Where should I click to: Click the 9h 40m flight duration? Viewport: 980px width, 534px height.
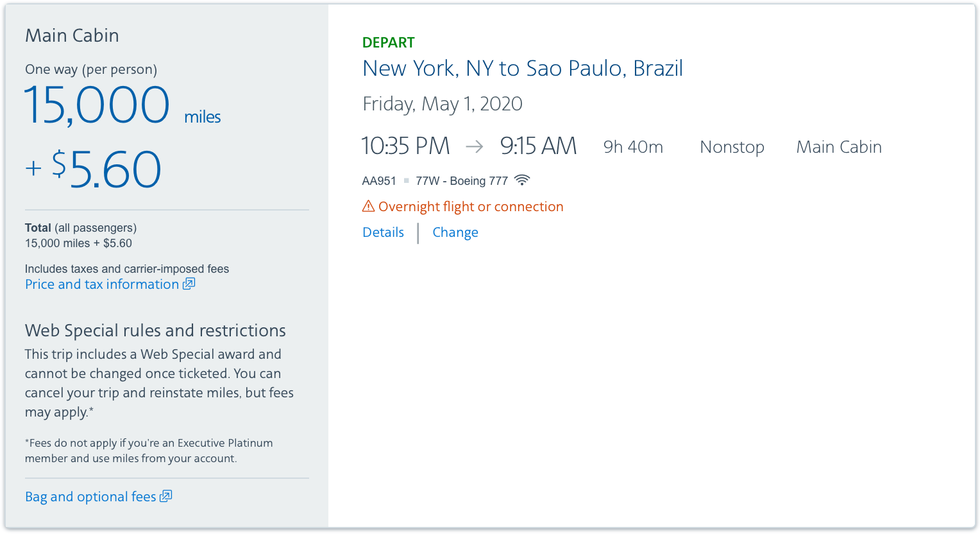[633, 147]
